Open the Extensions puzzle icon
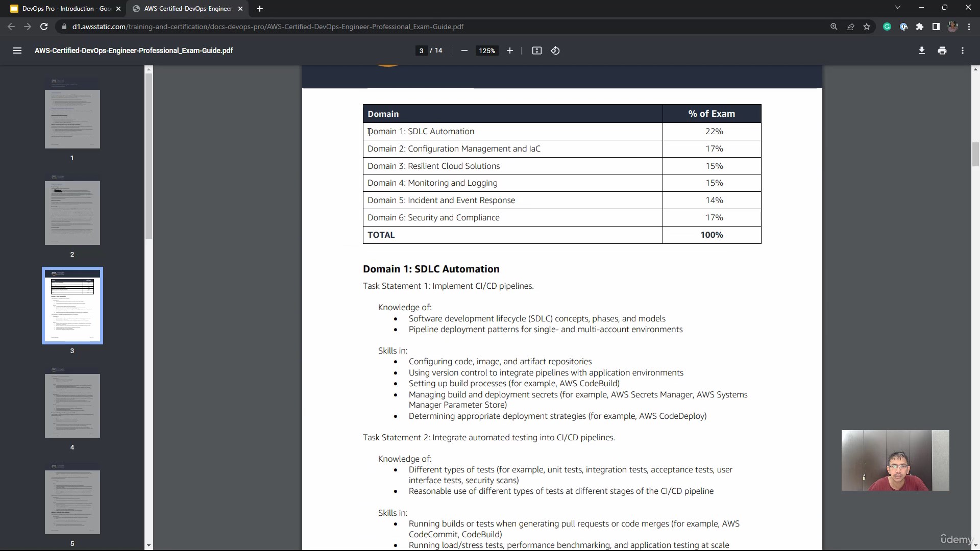The width and height of the screenshot is (980, 551). tap(920, 27)
